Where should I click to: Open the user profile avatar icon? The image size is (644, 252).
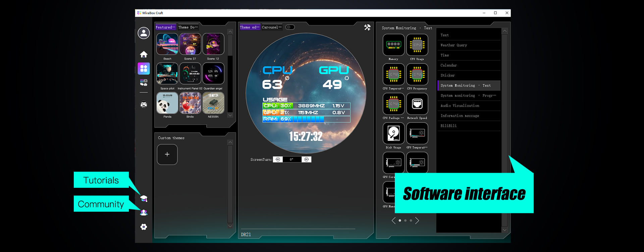(x=144, y=33)
